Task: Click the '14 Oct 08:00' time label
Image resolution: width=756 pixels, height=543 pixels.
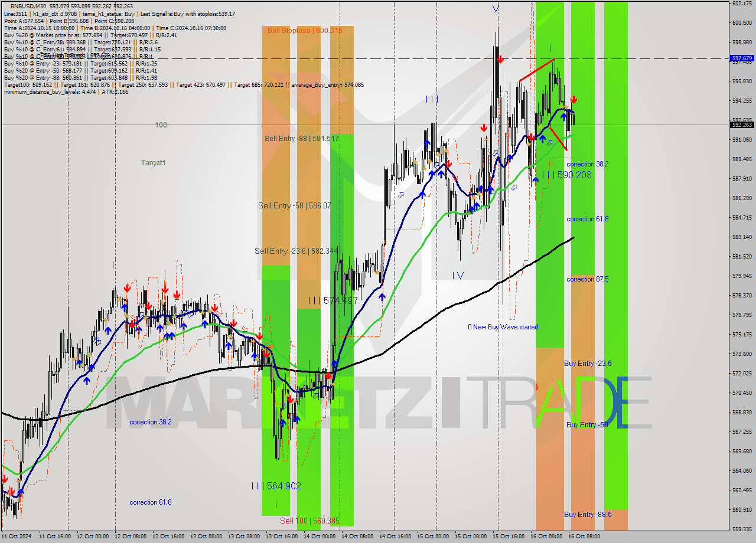Action: tap(357, 537)
